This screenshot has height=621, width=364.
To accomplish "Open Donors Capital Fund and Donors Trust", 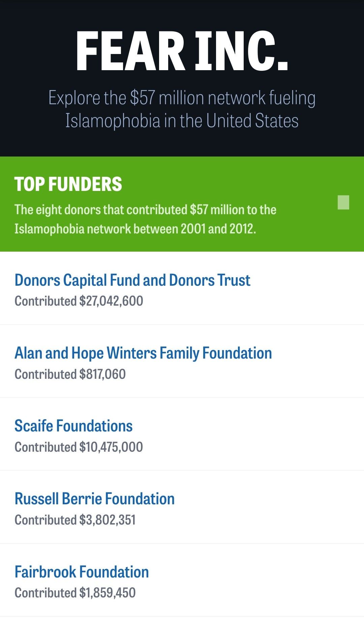I will (x=132, y=280).
